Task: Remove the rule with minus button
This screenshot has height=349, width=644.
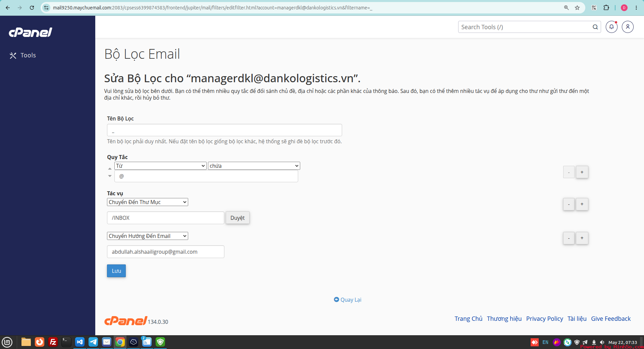Action: tap(569, 172)
